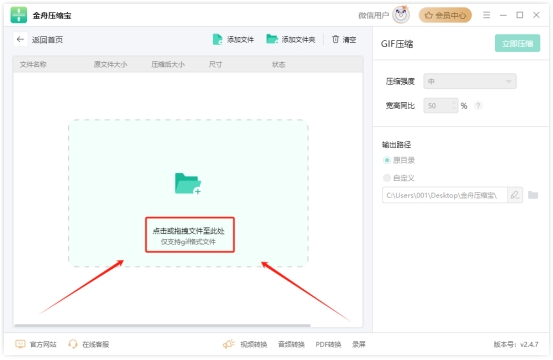
Task: Click the 宽高同比 percentage field
Action: (441, 105)
